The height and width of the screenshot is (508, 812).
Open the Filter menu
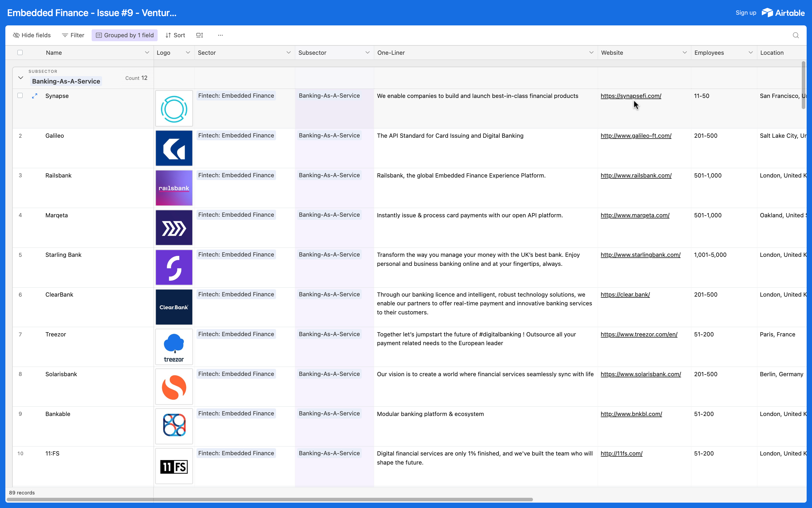[x=73, y=35]
